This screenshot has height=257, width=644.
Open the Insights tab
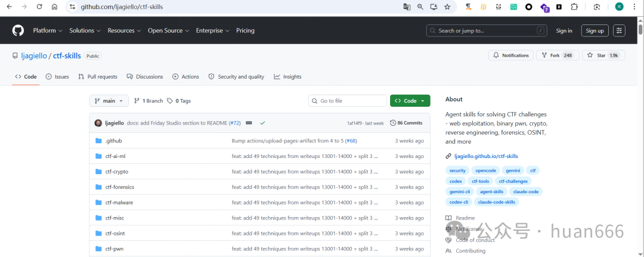(287, 77)
